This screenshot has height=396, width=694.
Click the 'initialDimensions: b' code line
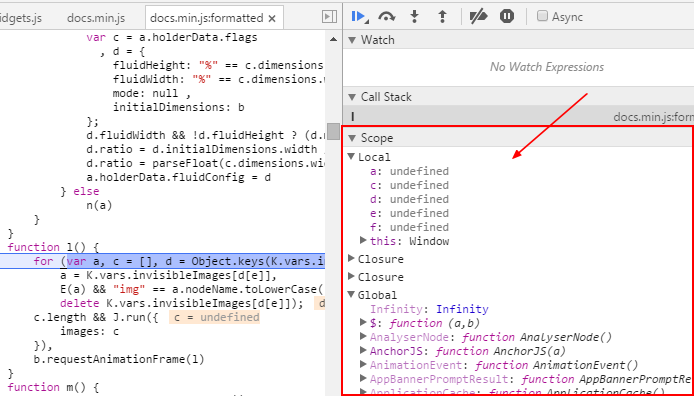(179, 107)
